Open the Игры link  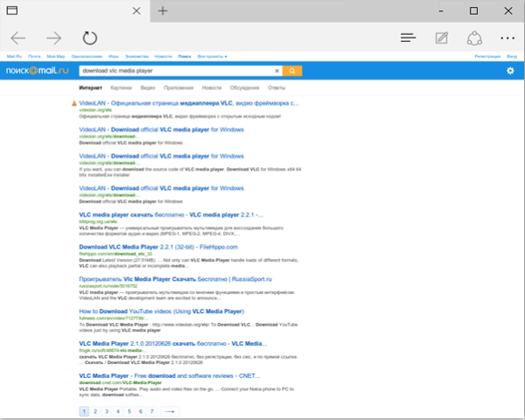pyautogui.click(x=114, y=57)
